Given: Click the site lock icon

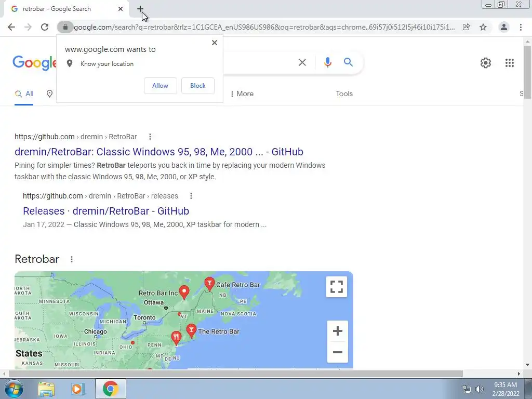Looking at the screenshot, I should (65, 27).
